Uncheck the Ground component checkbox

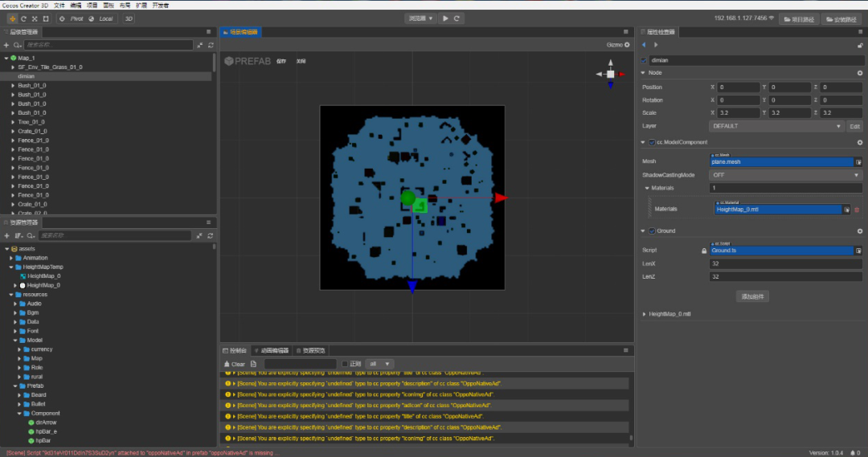tap(652, 231)
